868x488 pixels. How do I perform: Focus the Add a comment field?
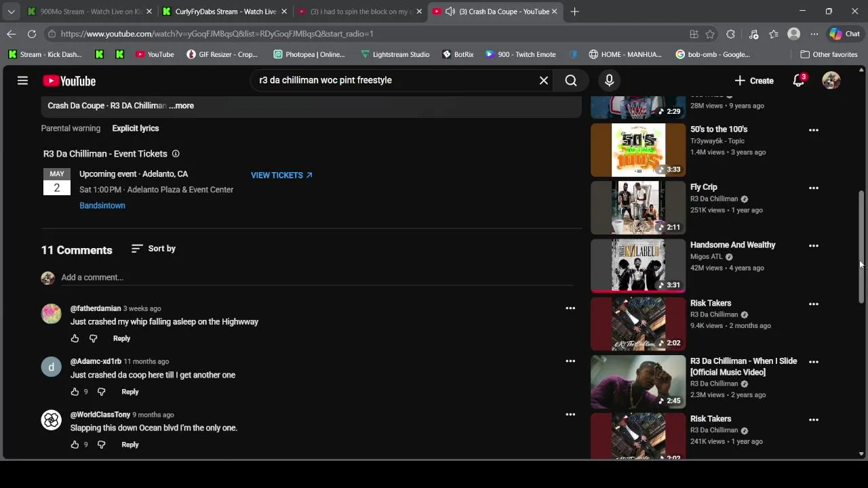pyautogui.click(x=317, y=277)
